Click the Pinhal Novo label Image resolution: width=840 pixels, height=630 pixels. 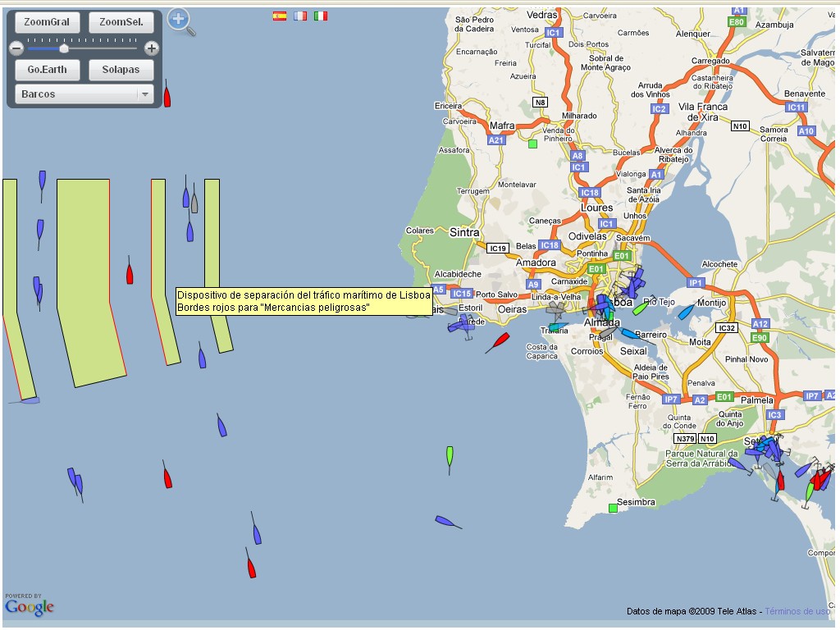pos(746,359)
